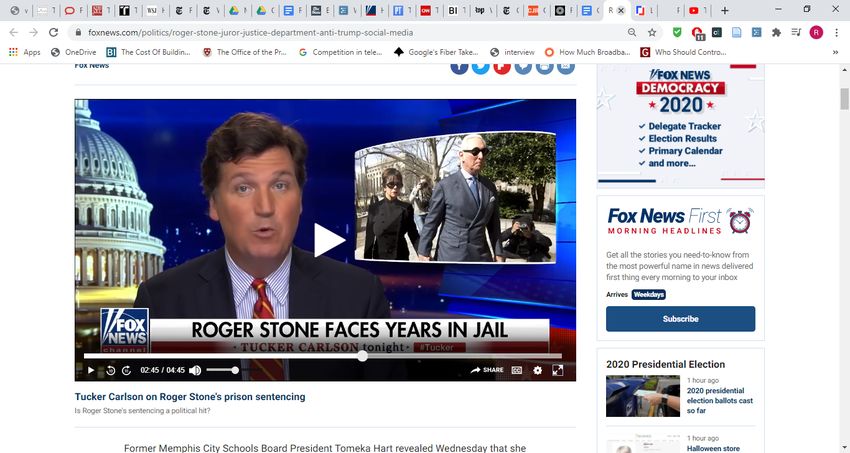Click Subscribe for Fox News First
850x453 pixels.
click(x=680, y=319)
